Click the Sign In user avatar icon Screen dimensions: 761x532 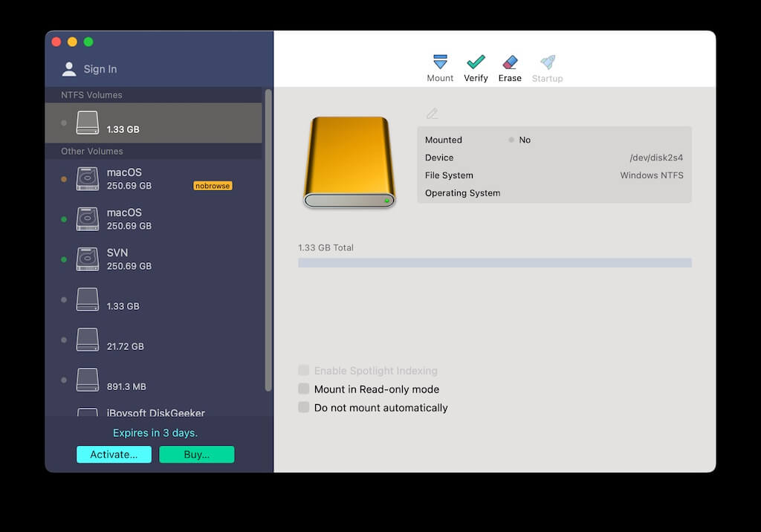tap(69, 69)
